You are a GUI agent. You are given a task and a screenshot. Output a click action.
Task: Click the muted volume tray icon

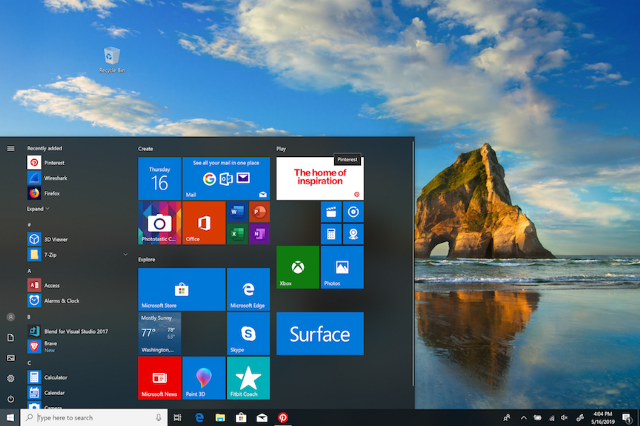point(564,417)
